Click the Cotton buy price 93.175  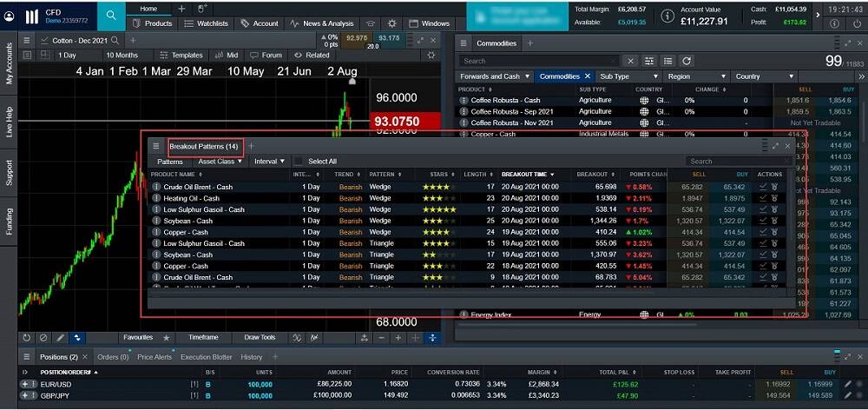[x=389, y=37]
